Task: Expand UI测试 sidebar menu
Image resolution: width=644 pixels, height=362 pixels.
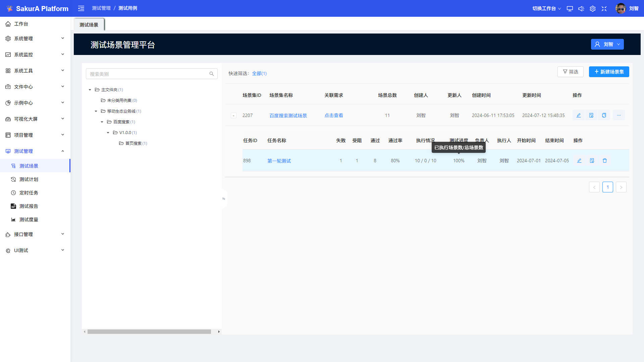Action: 35,250
